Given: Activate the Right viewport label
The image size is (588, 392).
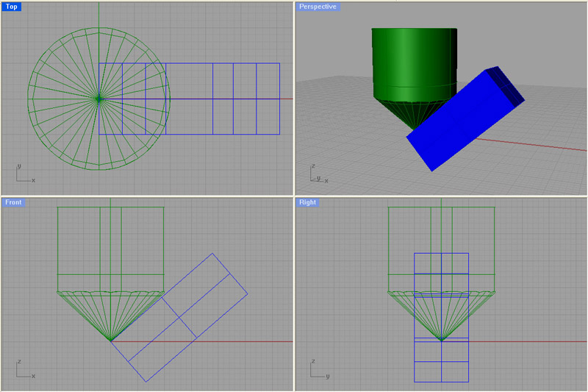Looking at the screenshot, I should tap(307, 202).
